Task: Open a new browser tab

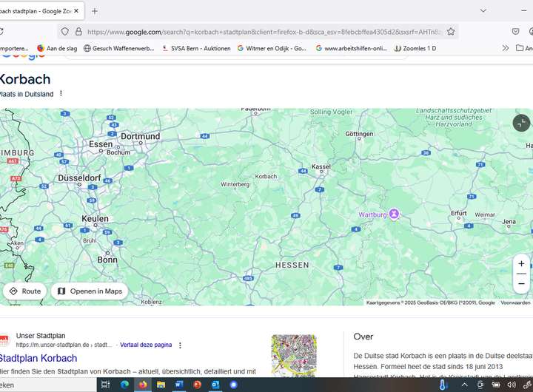Action: pos(95,11)
